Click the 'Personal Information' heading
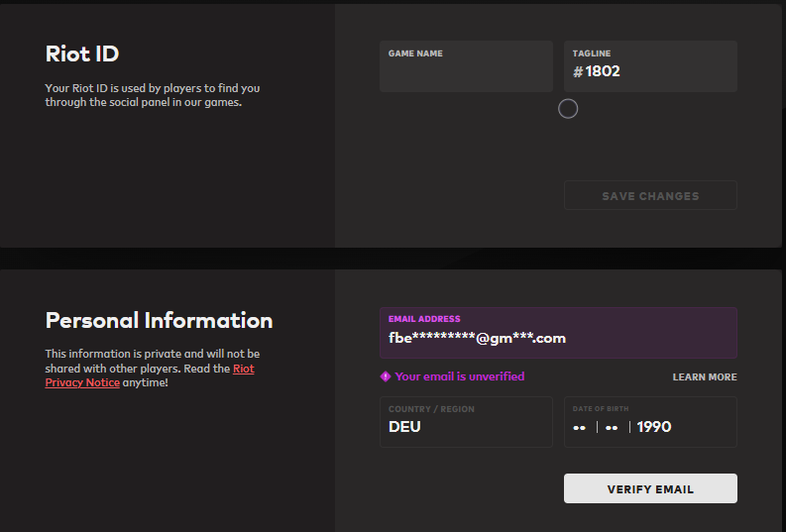The height and width of the screenshot is (532, 786). click(159, 321)
